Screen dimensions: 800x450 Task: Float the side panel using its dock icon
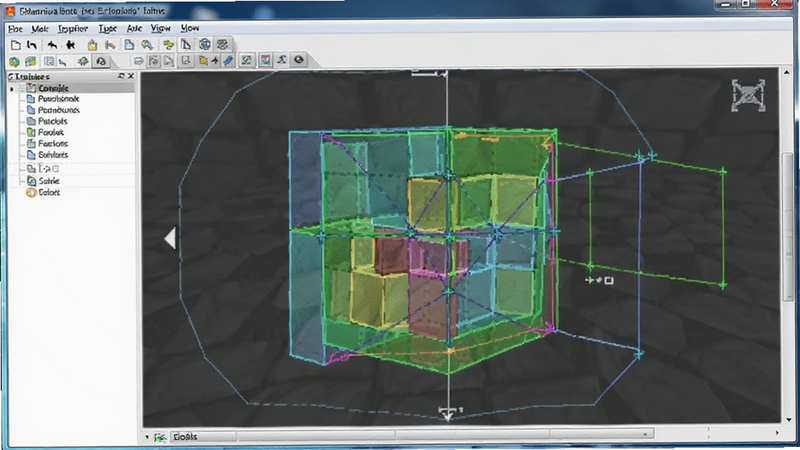[121, 76]
